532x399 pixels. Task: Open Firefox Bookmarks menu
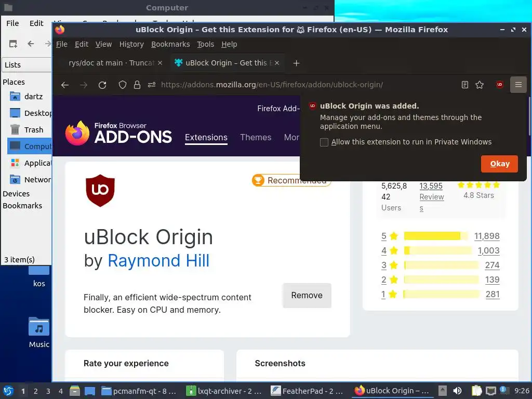tap(170, 44)
